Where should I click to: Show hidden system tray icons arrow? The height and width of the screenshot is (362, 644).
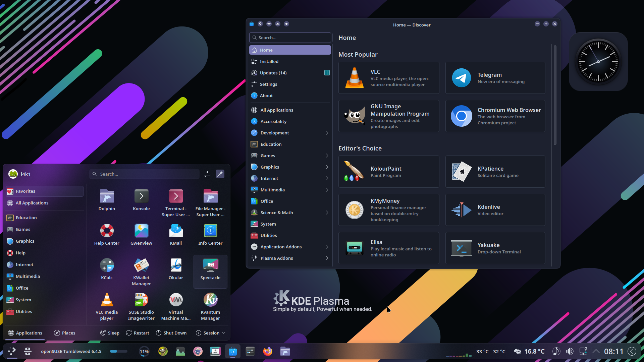tap(596, 351)
